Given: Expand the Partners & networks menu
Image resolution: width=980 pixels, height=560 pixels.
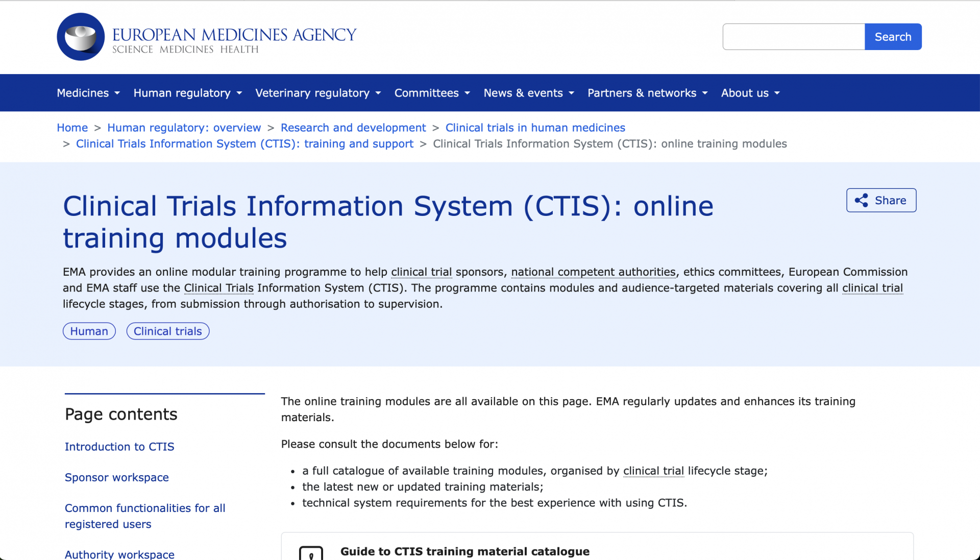Looking at the screenshot, I should click(x=647, y=93).
